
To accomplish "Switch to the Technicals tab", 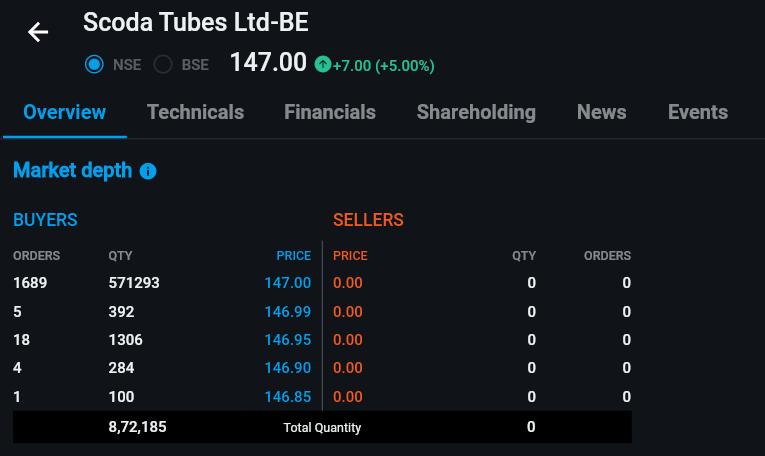I will pos(195,112).
